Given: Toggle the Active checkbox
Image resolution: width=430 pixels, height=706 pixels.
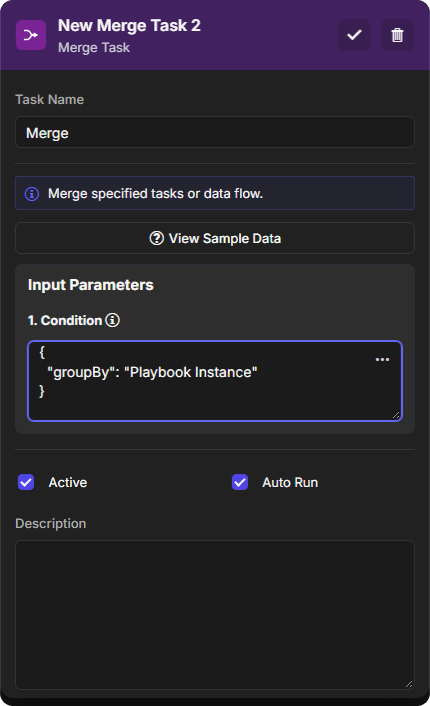Looking at the screenshot, I should coord(26,482).
